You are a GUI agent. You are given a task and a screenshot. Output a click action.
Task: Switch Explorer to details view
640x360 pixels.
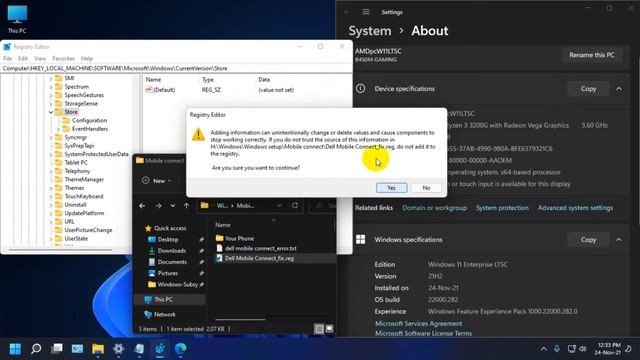(x=319, y=329)
